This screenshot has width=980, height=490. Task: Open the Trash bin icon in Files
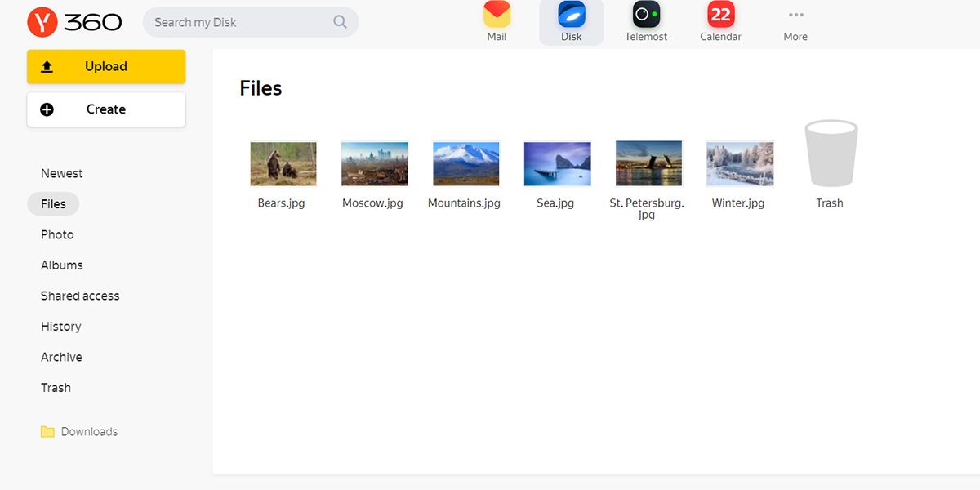831,155
